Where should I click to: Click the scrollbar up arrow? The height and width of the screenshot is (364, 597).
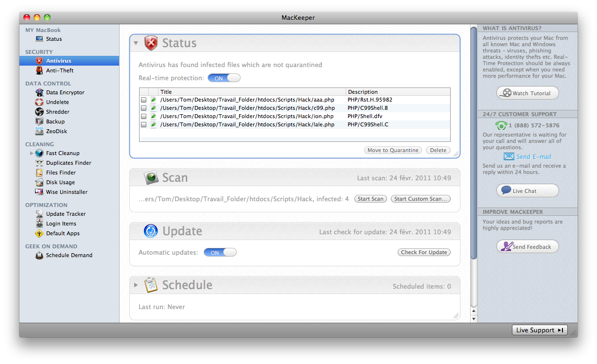pos(474,311)
